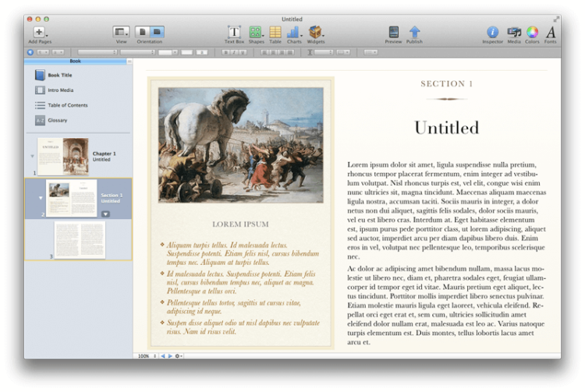
Task: Collapse the Chapter 1 disclosure triangle
Action: click(x=32, y=156)
